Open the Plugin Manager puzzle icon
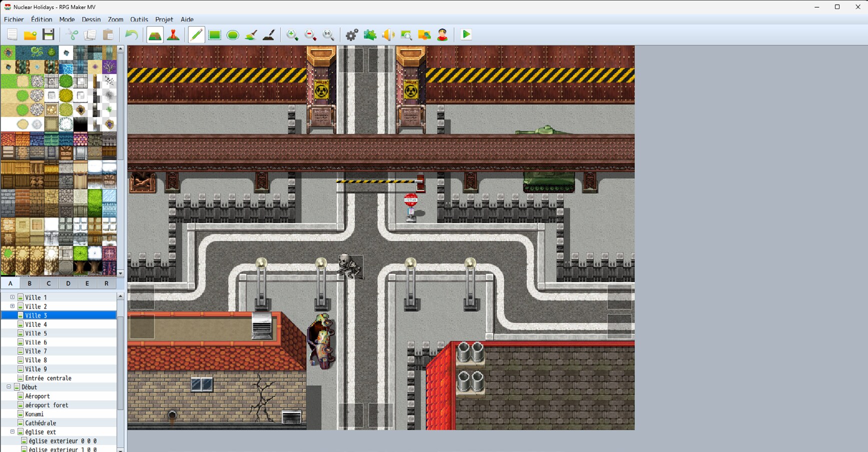Viewport: 868px width, 452px height. pos(370,34)
